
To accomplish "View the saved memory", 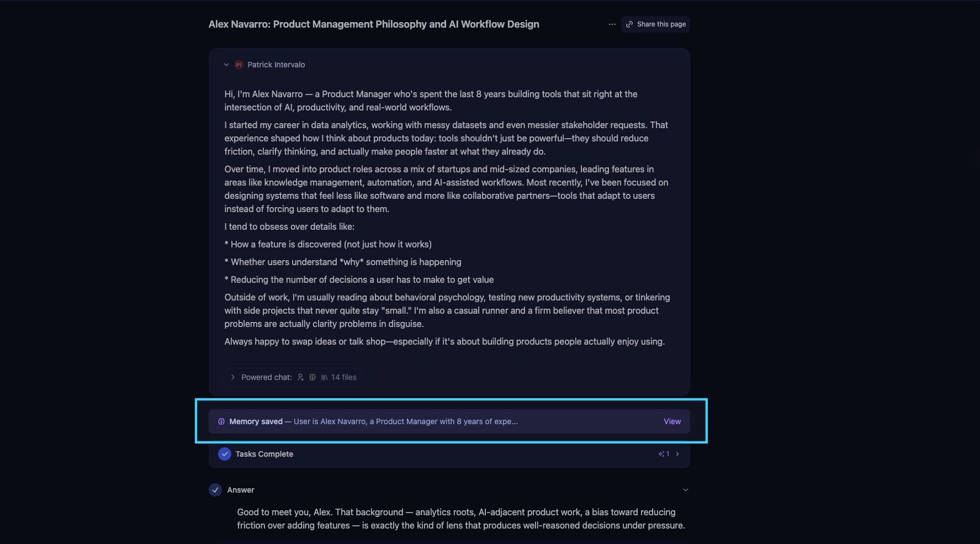I will (672, 421).
